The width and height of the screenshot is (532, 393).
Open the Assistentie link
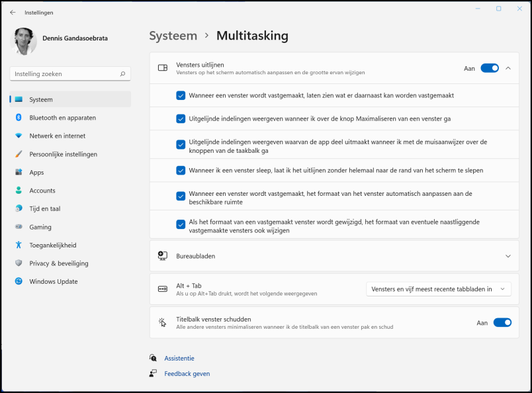click(x=179, y=358)
